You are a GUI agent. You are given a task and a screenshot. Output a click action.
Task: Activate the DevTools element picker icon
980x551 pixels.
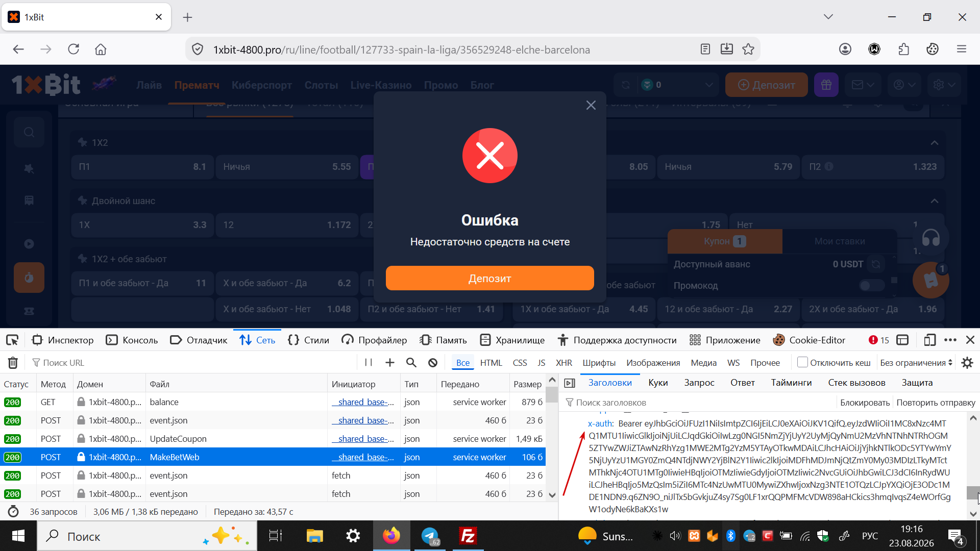[x=12, y=340]
